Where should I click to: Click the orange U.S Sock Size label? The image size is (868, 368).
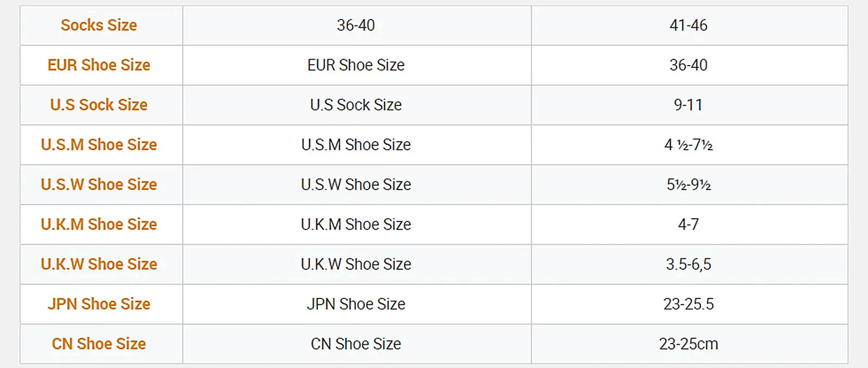[x=99, y=105]
